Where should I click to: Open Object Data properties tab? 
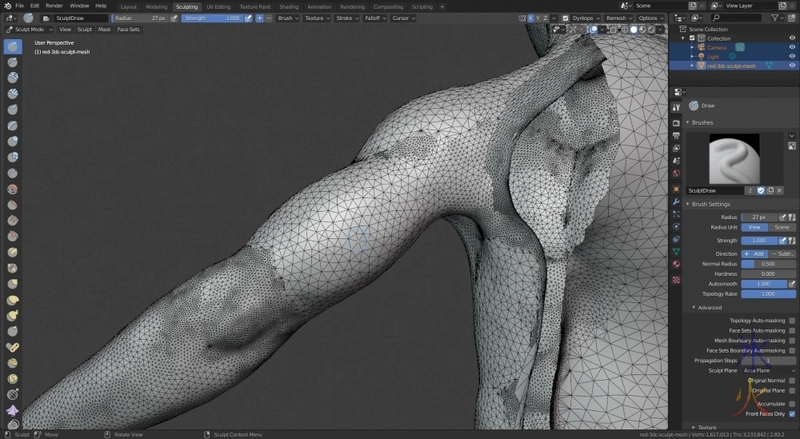point(676,252)
